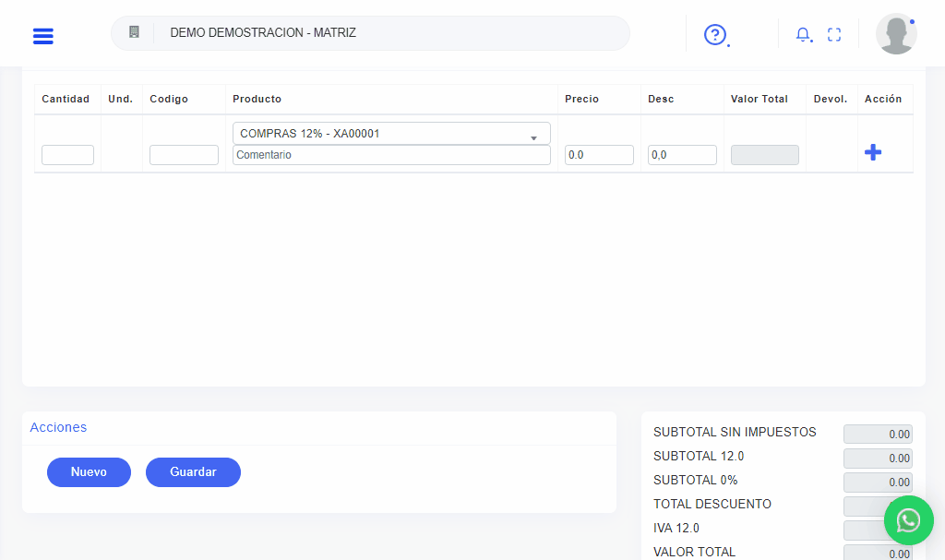Open the hamburger sidebar menu
945x560 pixels.
tap(42, 35)
